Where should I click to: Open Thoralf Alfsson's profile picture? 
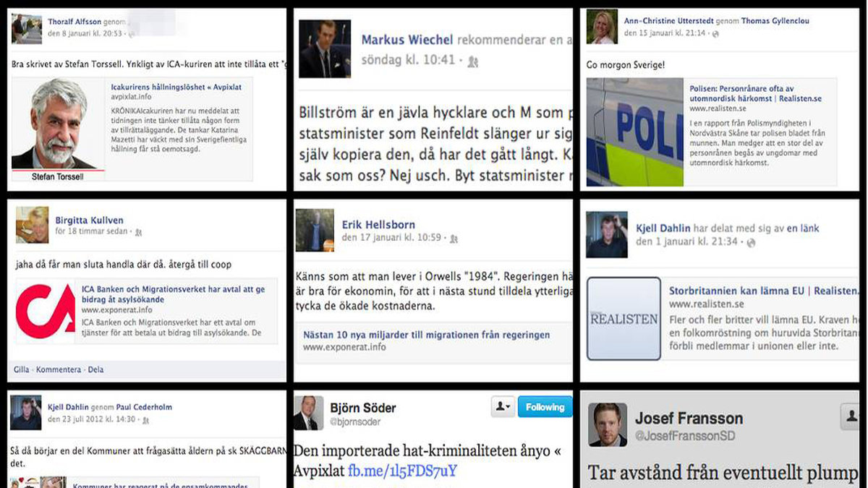click(x=27, y=29)
